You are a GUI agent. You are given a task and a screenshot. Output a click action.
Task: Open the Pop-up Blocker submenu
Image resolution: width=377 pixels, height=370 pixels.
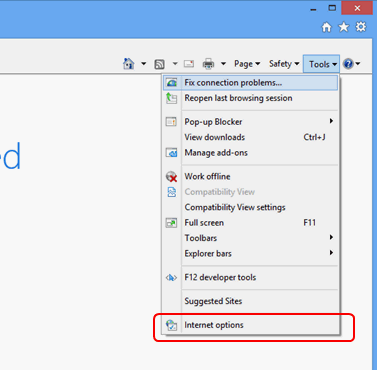pyautogui.click(x=250, y=122)
